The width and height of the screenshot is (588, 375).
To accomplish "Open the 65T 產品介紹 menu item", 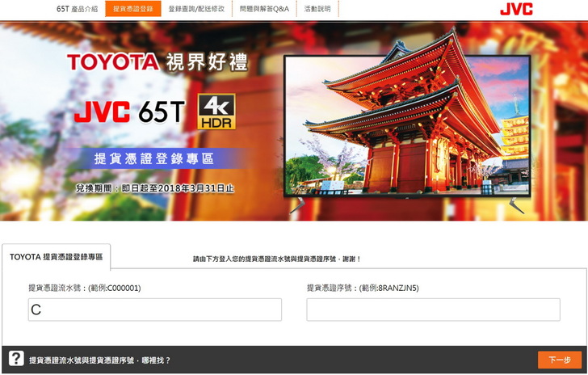I will (77, 9).
